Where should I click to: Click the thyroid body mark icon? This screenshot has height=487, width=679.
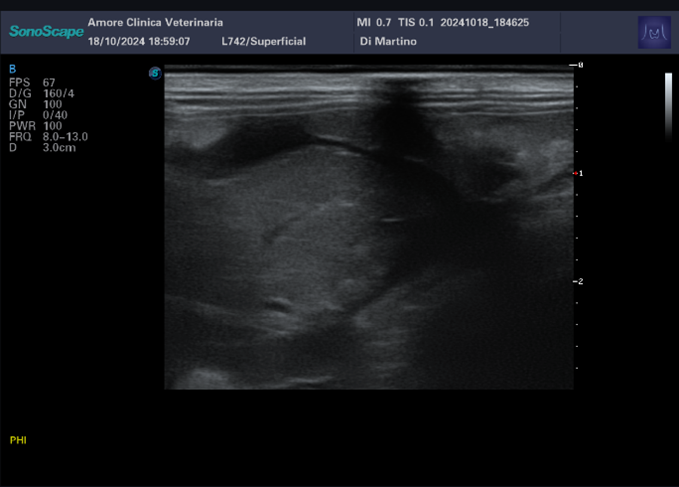point(654,33)
